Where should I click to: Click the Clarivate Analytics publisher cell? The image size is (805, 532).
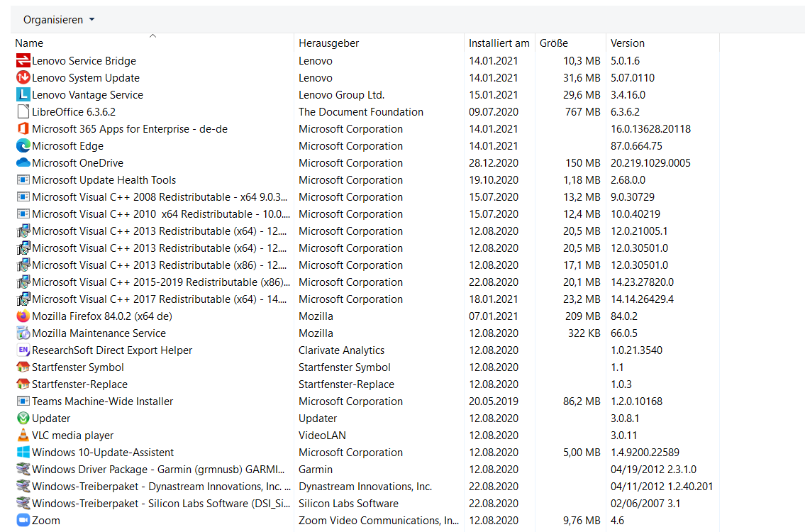click(x=341, y=350)
